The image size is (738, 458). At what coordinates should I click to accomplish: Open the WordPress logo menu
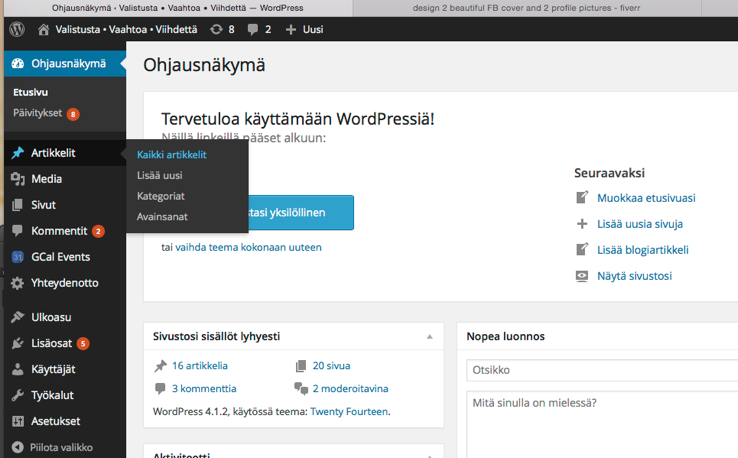click(x=17, y=29)
